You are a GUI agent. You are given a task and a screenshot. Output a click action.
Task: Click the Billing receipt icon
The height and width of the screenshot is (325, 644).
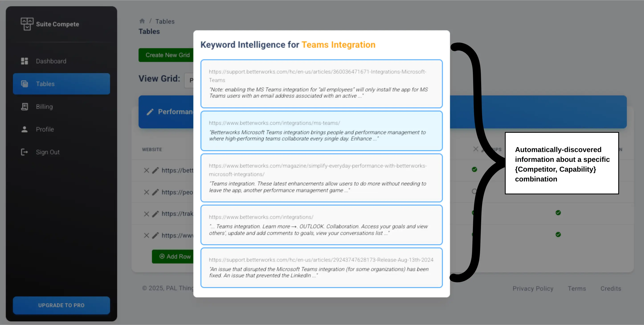(x=25, y=107)
